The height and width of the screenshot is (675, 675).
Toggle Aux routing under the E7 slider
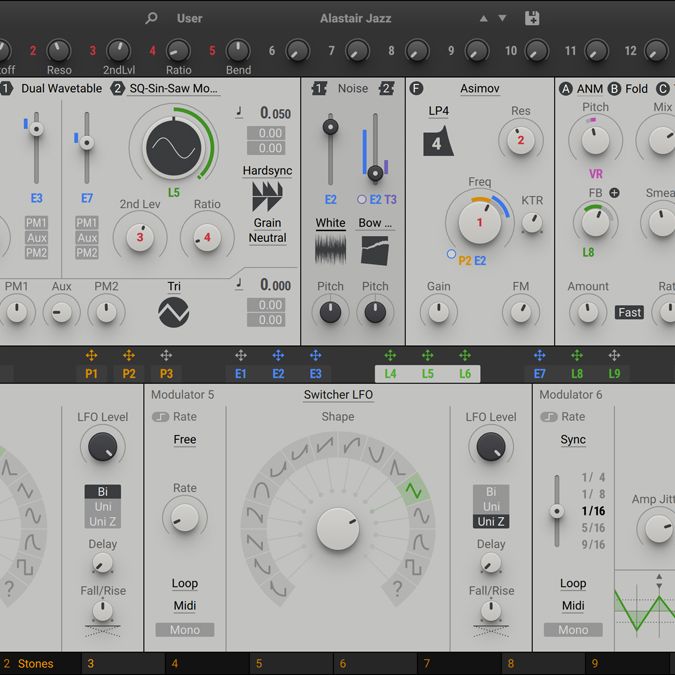(x=87, y=238)
